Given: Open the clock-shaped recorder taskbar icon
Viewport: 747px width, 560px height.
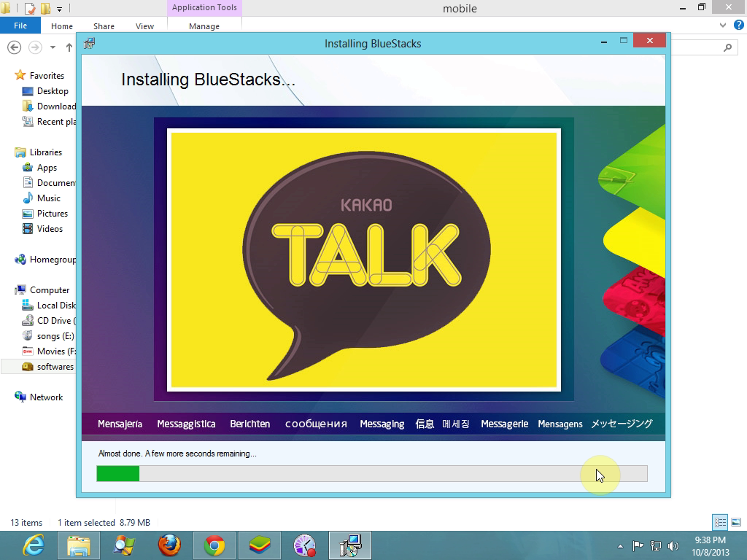Looking at the screenshot, I should click(x=305, y=545).
